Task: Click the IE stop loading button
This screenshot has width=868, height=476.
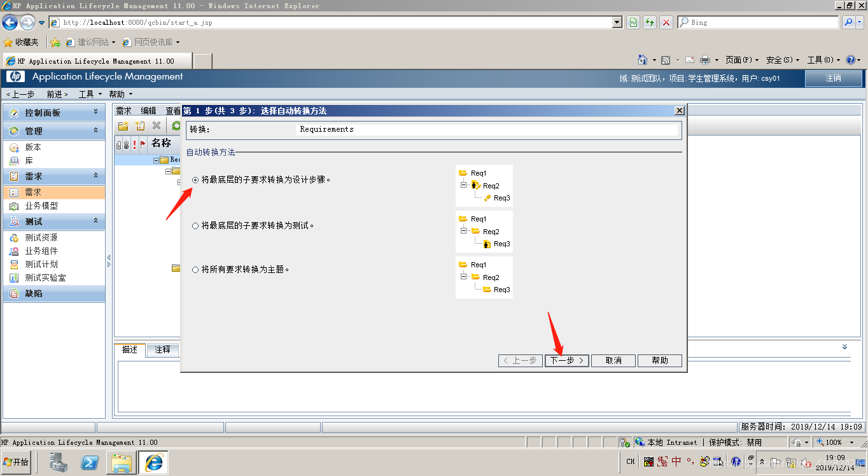Action: click(x=666, y=22)
